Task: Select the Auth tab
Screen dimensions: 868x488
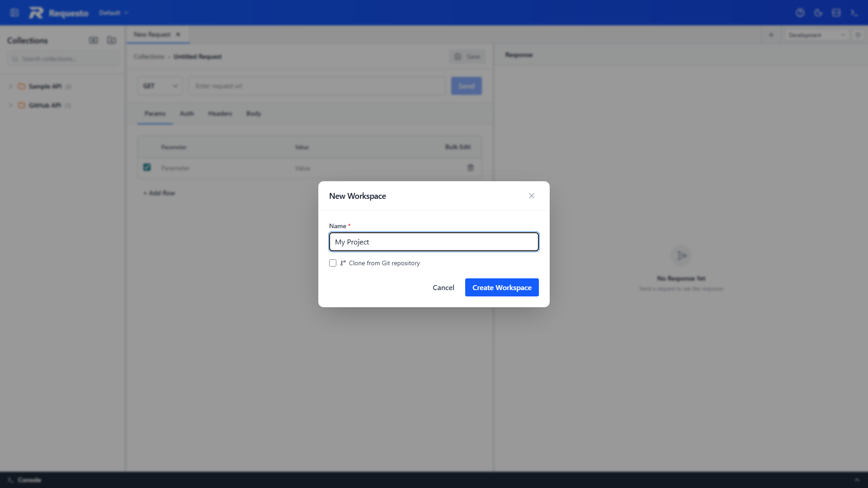Action: pos(187,113)
